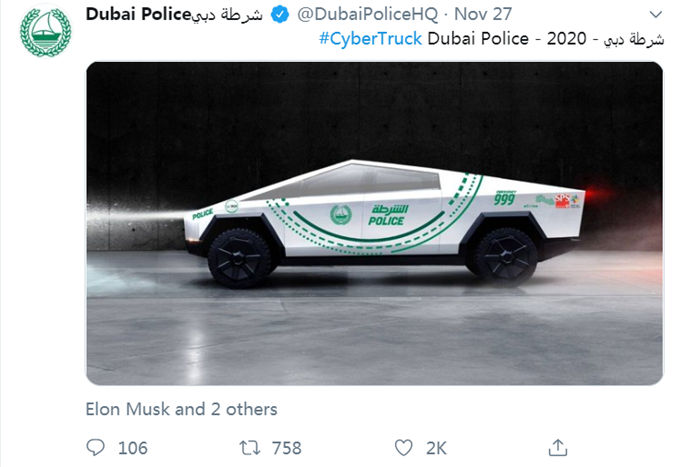Click the reply speech bubble icon

coord(96,447)
